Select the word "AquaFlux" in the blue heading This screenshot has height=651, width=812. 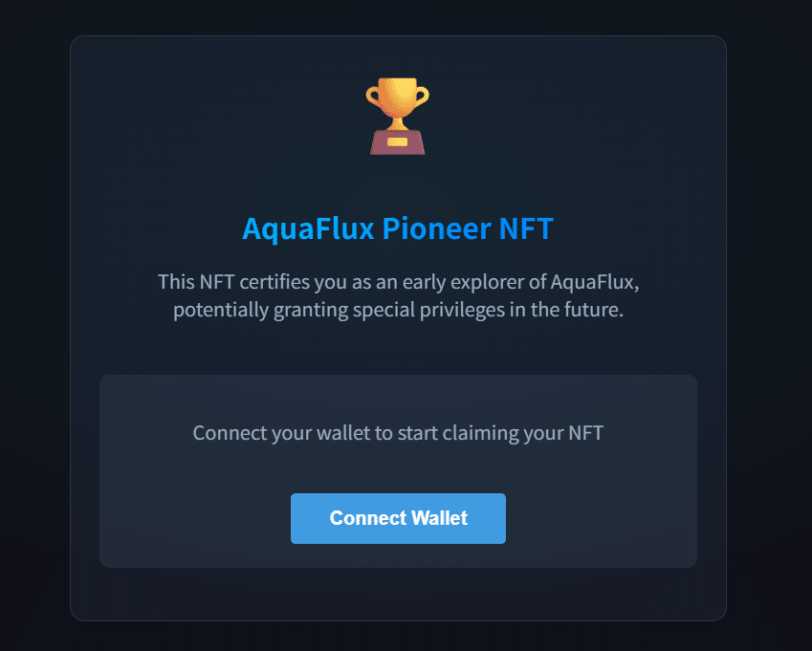pos(308,228)
